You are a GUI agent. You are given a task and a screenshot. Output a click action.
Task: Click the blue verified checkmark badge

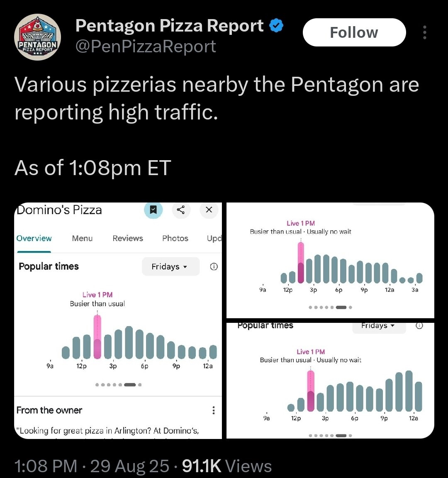276,26
